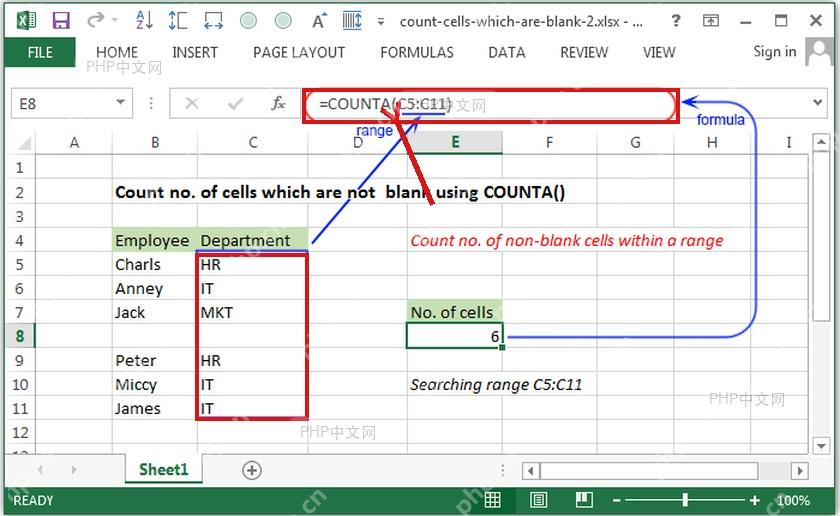Switch to Page Layout view in status bar

pyautogui.click(x=538, y=500)
